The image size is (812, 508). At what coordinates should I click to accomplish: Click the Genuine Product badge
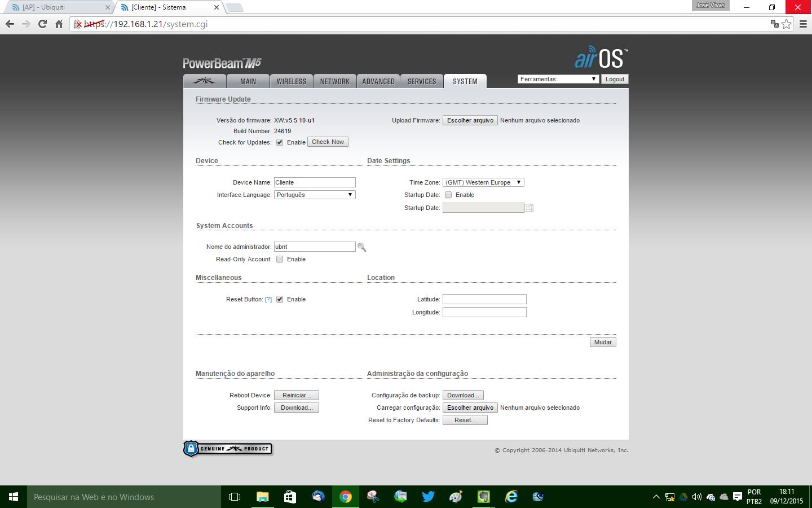coord(228,449)
